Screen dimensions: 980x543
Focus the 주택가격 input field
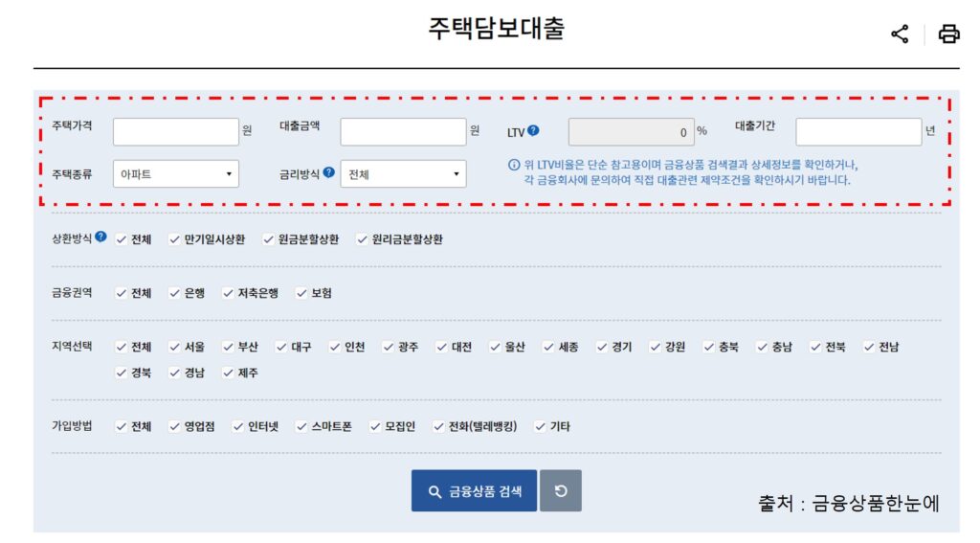pos(176,132)
